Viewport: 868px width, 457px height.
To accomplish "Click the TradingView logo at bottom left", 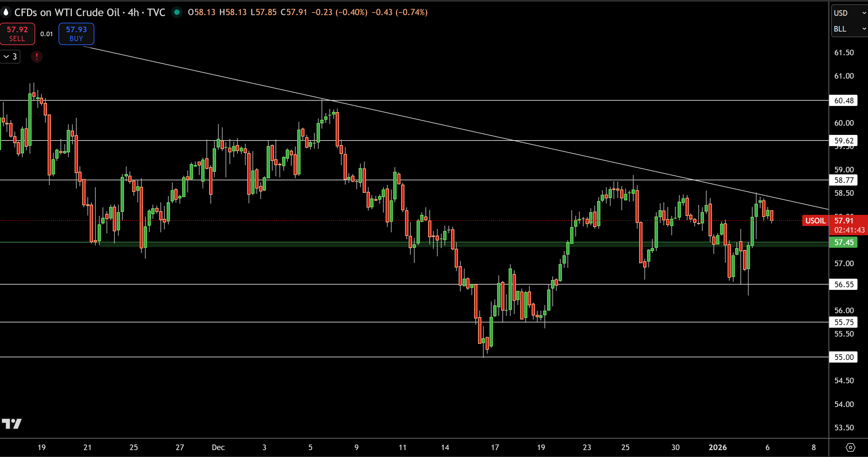I will (12, 424).
